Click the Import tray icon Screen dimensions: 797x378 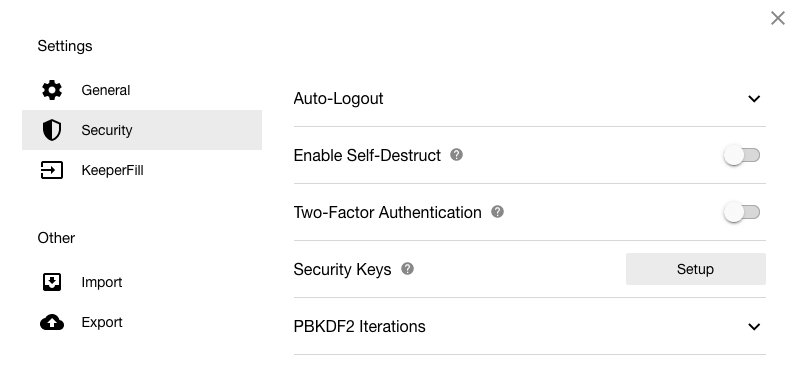click(52, 282)
